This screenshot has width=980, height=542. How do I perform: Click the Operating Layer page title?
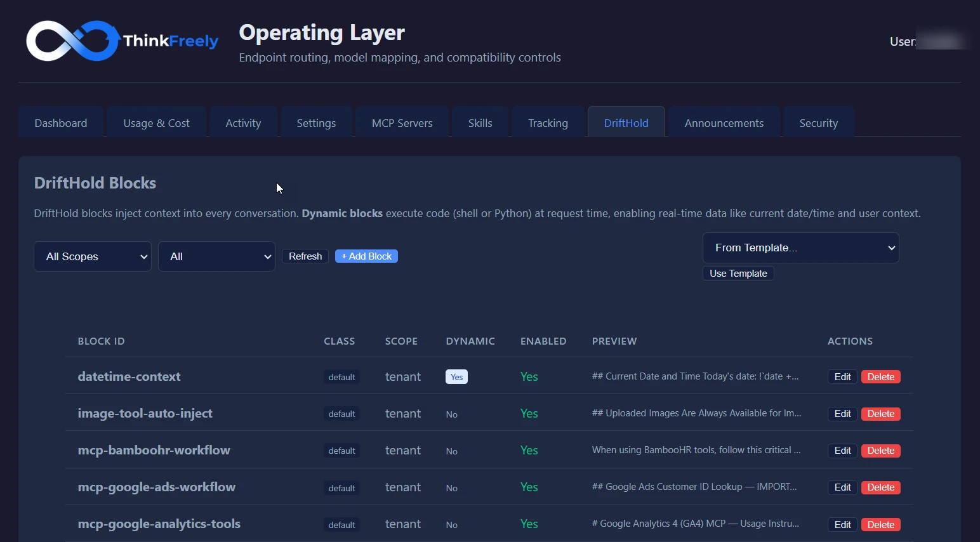coord(322,32)
